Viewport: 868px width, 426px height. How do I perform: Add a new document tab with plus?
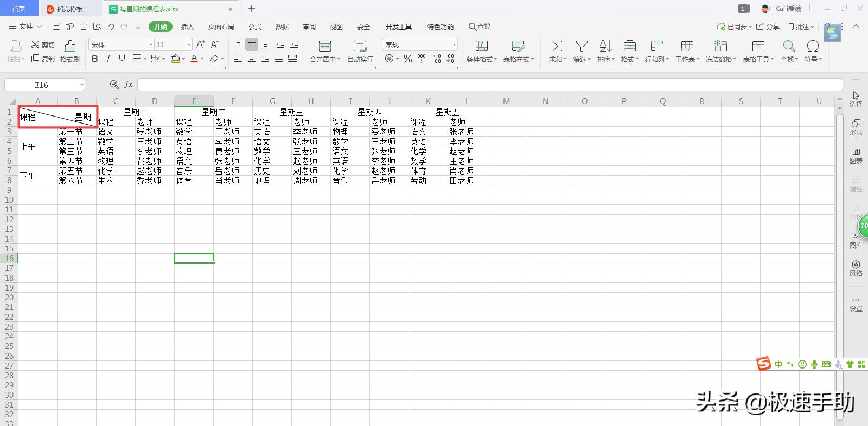point(252,9)
